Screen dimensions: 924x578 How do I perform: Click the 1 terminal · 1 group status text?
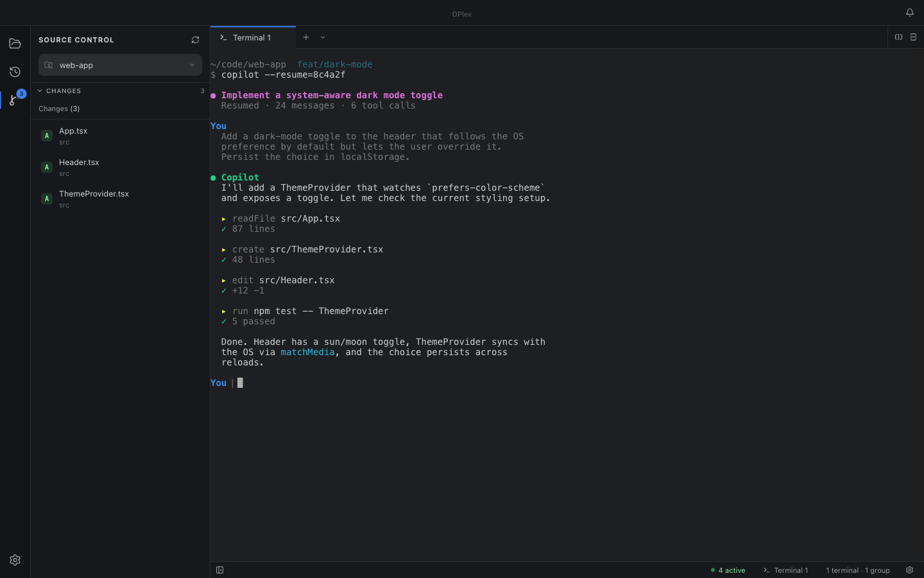(x=858, y=570)
